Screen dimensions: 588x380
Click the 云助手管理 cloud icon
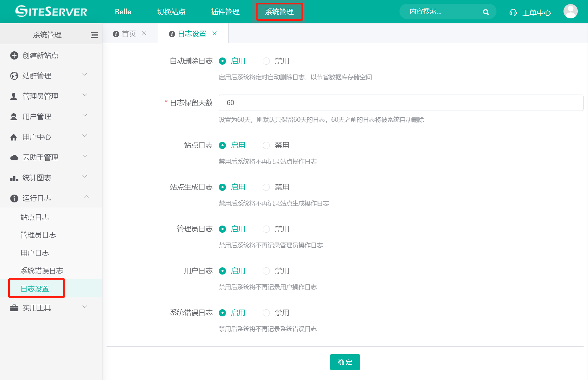(x=14, y=157)
